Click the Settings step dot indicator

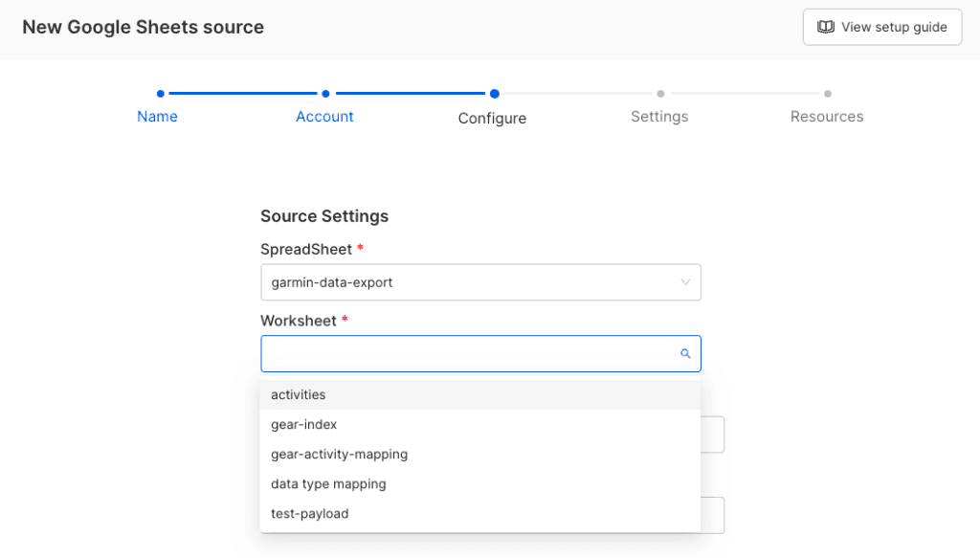660,94
